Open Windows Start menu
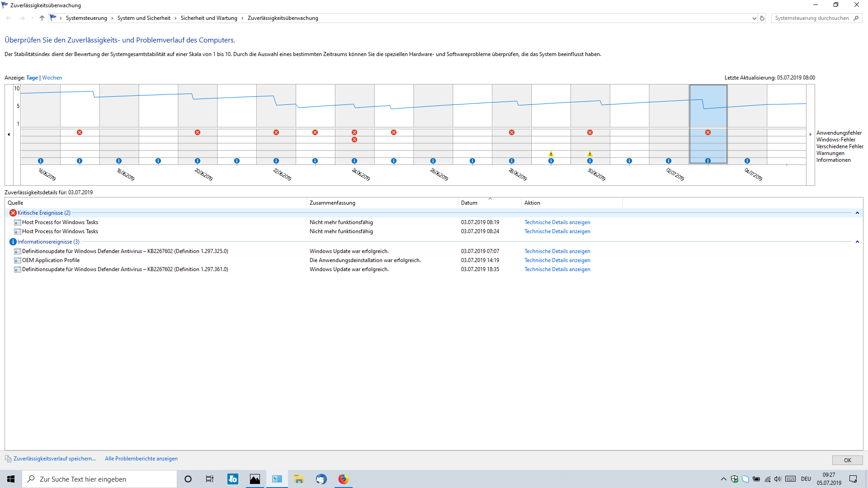Screen dimensions: 868x488 [11, 479]
